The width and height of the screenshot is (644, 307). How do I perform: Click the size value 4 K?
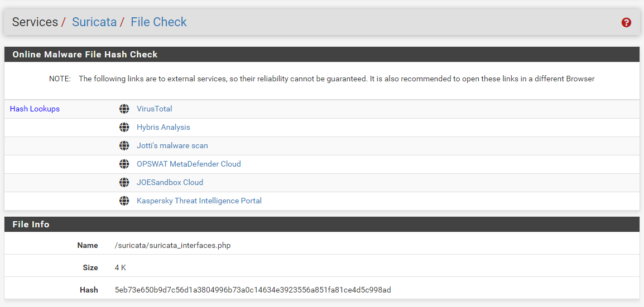[121, 267]
